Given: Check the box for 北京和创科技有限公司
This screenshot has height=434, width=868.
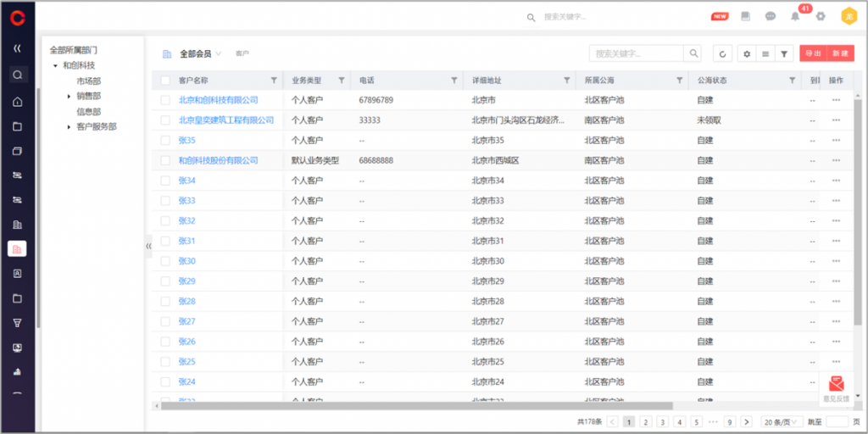Looking at the screenshot, I should 165,100.
